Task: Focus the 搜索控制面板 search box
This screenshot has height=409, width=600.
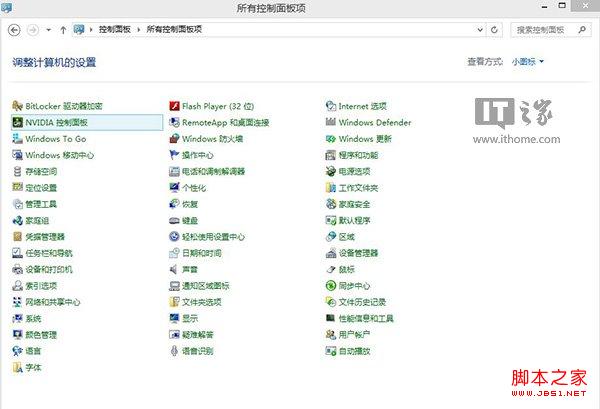Action: tap(551, 29)
